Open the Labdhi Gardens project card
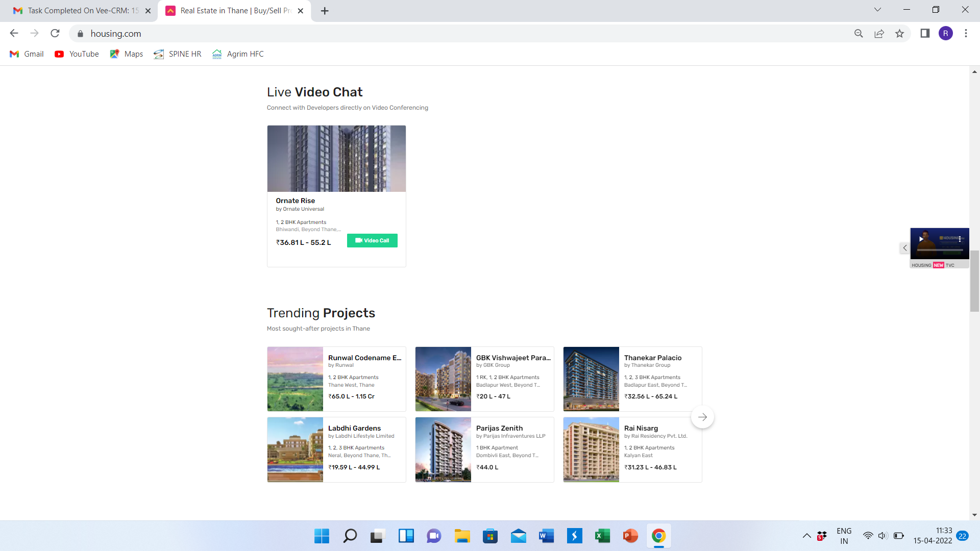 click(336, 449)
